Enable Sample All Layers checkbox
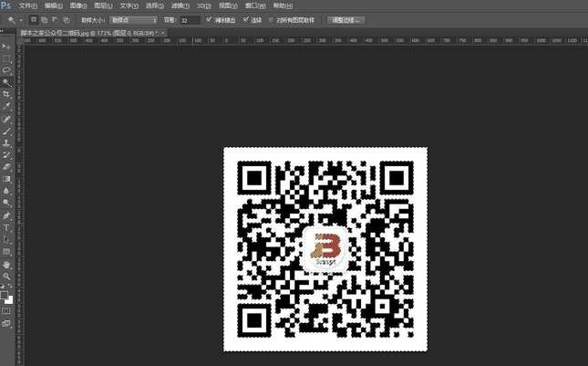This screenshot has width=588, height=366. [x=271, y=19]
